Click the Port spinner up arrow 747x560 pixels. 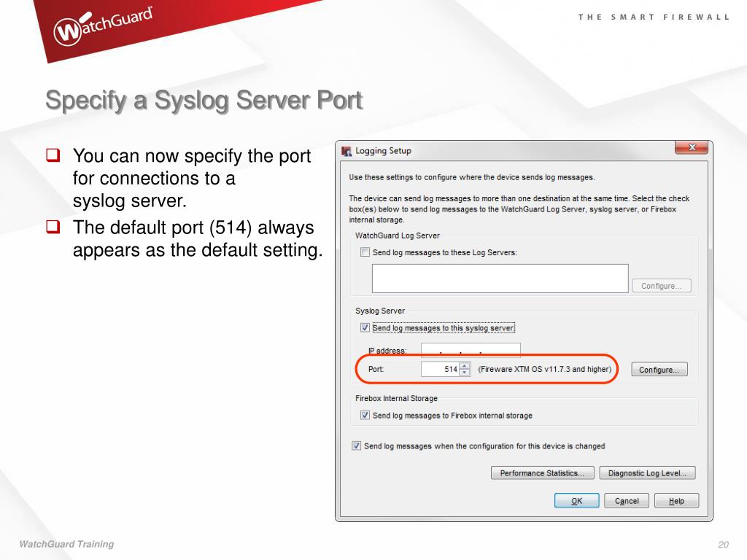[465, 366]
